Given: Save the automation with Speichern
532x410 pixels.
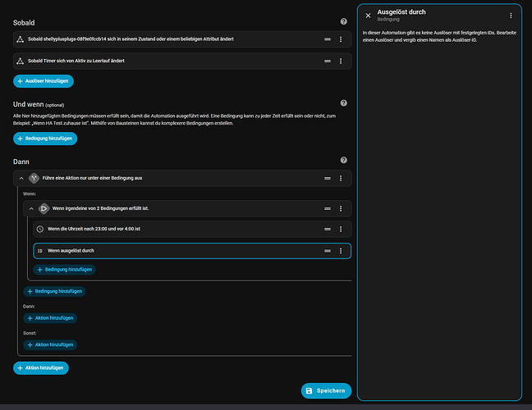Looking at the screenshot, I should click(x=326, y=391).
